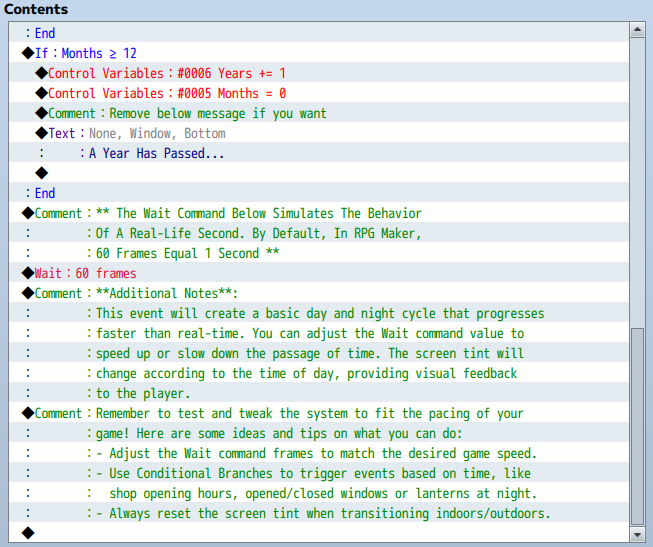
Task: Select line 'change according to the time of day'
Action: point(319,373)
